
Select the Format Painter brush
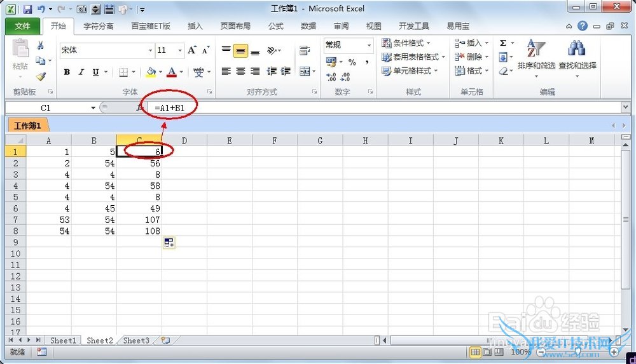[x=41, y=76]
